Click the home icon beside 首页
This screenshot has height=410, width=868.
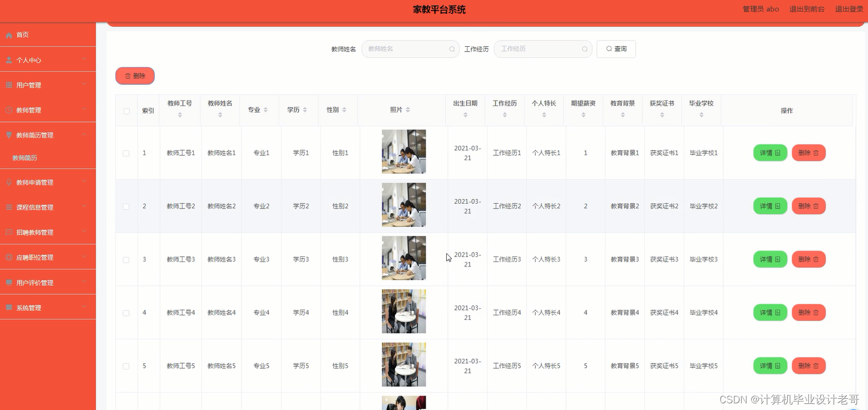[x=8, y=34]
